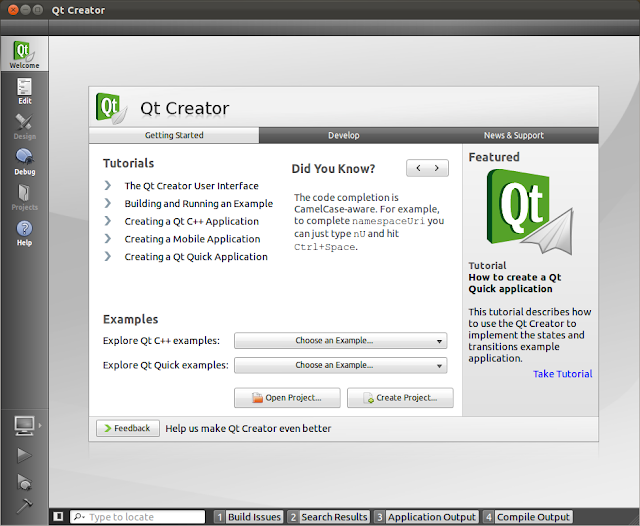640x526 pixels.
Task: Open the Search Results output pane
Action: [329, 517]
